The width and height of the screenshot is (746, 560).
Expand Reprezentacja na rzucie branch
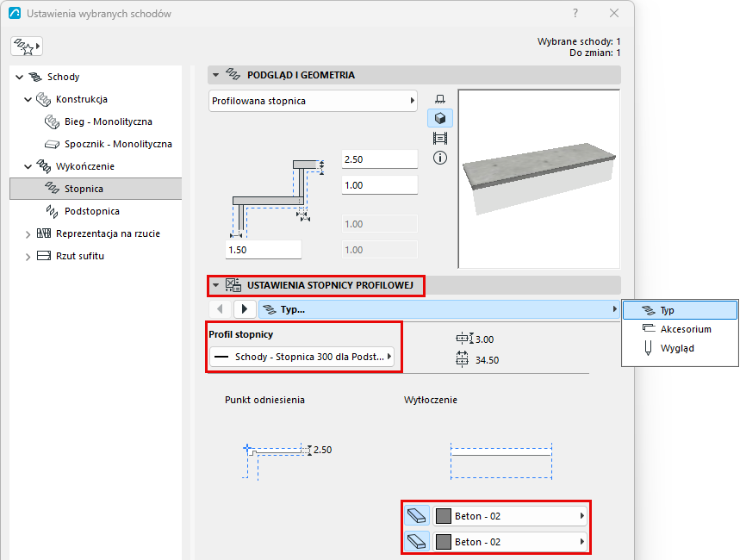28,234
